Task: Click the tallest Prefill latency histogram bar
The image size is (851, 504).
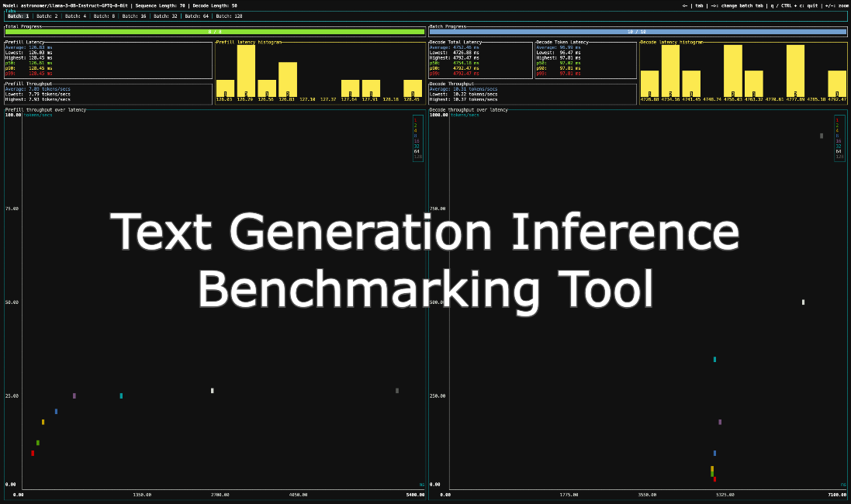Action: (x=246, y=71)
